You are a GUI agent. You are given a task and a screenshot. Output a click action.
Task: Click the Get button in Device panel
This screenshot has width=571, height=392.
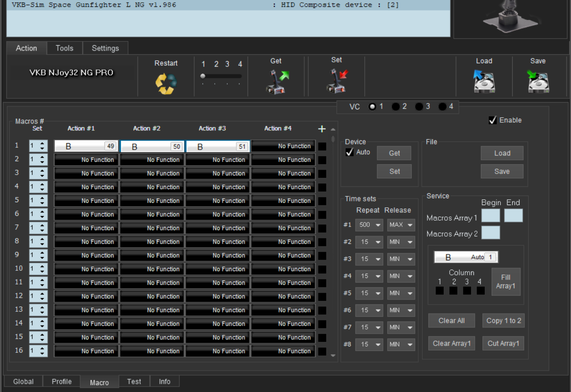coord(395,153)
